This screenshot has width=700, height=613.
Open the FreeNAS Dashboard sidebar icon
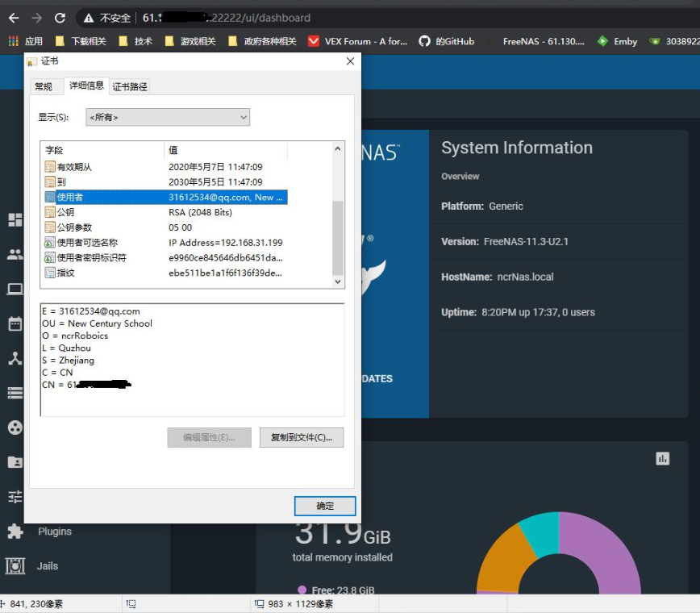(15, 219)
